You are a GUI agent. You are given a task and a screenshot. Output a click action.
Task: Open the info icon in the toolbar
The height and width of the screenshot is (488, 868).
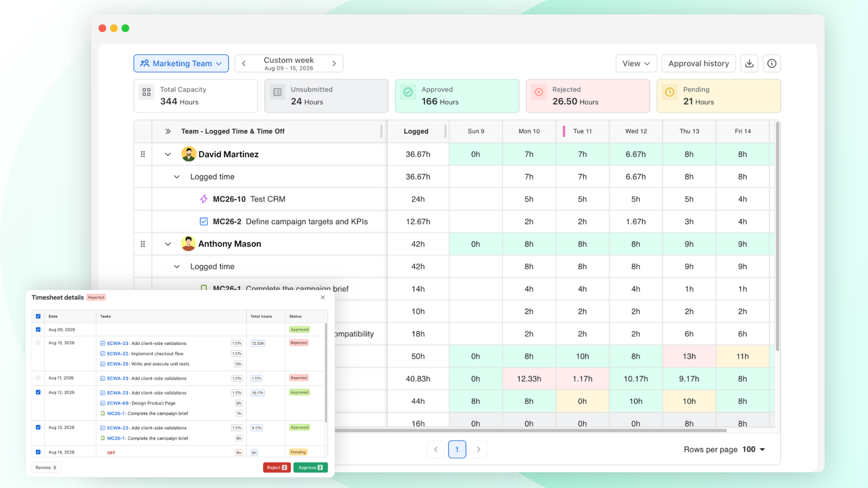771,63
